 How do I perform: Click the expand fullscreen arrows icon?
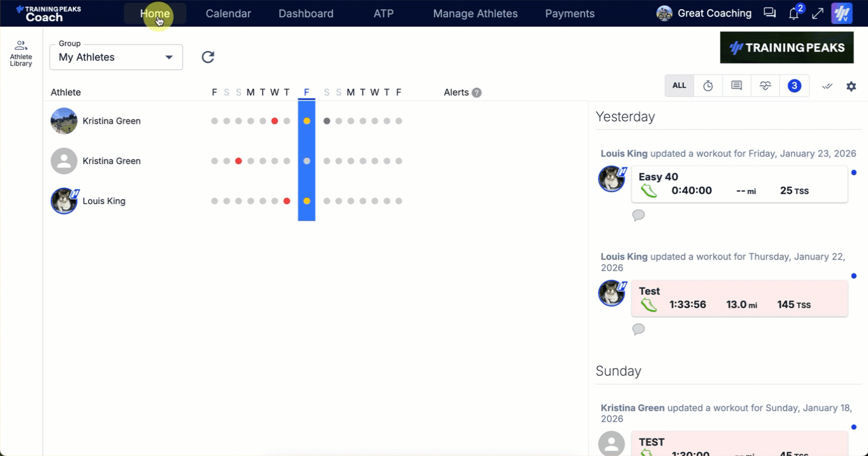point(818,13)
